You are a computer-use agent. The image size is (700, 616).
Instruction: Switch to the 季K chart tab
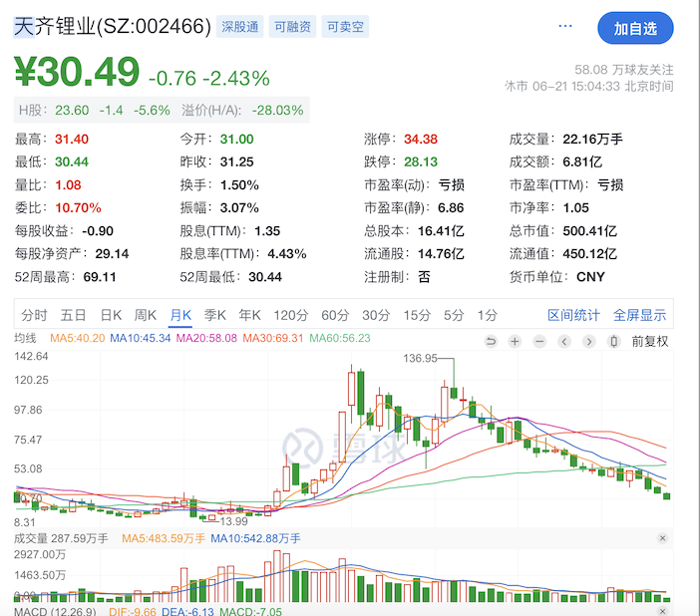tap(215, 315)
